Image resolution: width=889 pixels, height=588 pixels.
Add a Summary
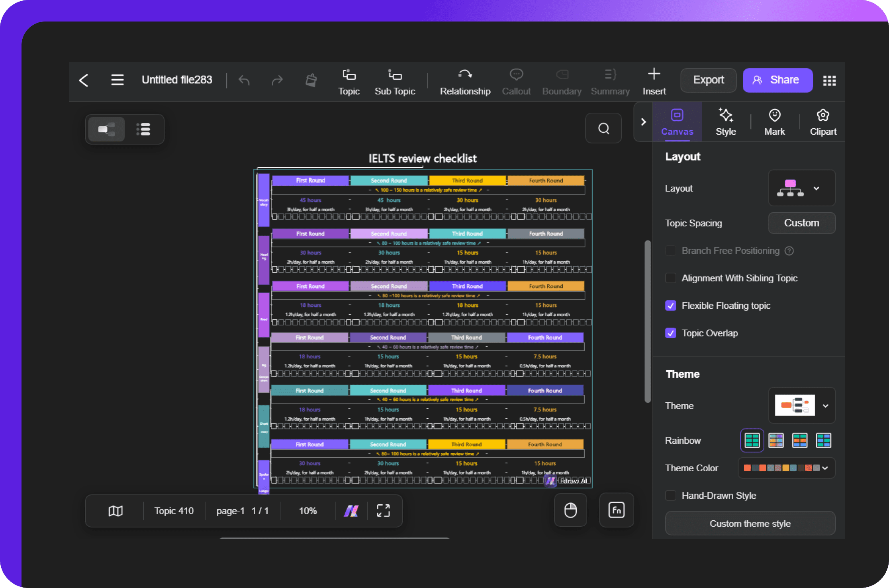click(610, 82)
